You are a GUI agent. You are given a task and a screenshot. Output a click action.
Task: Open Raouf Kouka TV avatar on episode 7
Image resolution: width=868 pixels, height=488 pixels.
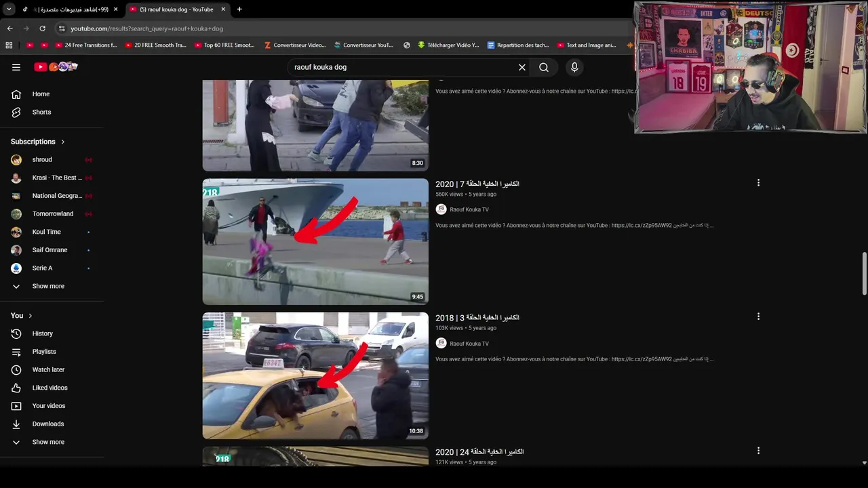441,209
